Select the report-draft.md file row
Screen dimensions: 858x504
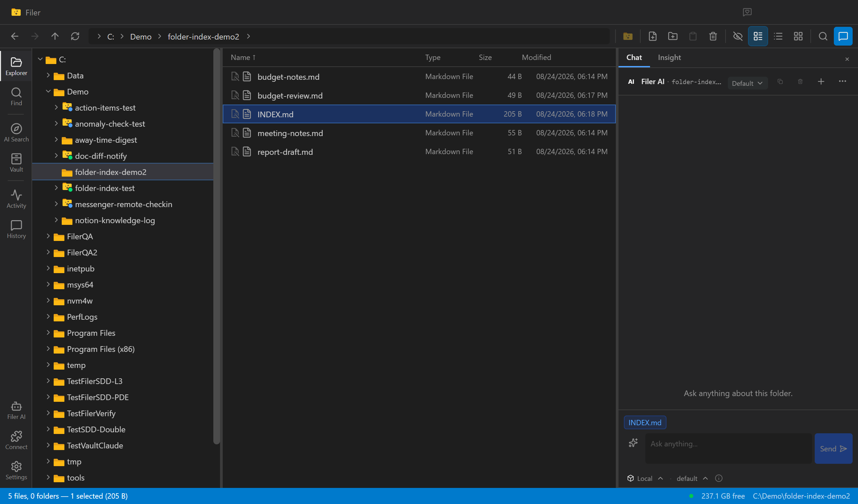click(x=419, y=151)
